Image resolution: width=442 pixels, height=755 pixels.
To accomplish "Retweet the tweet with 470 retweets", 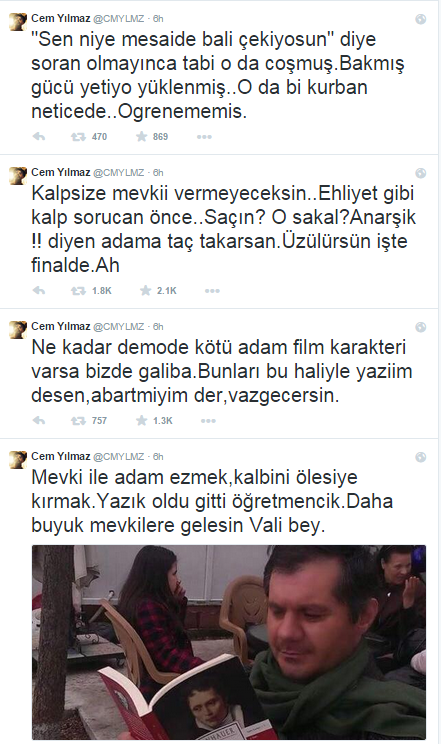I will pyautogui.click(x=78, y=137).
